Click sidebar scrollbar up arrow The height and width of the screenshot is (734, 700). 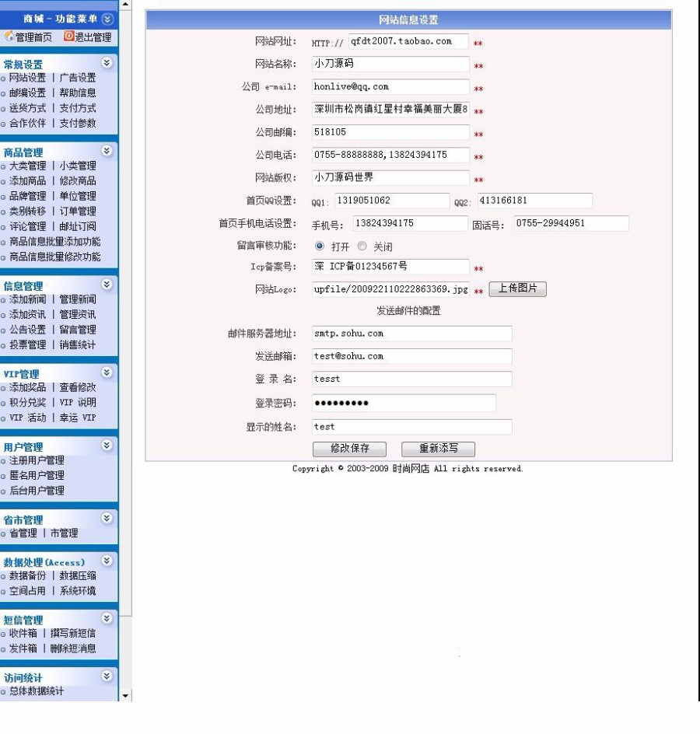pyautogui.click(x=125, y=5)
